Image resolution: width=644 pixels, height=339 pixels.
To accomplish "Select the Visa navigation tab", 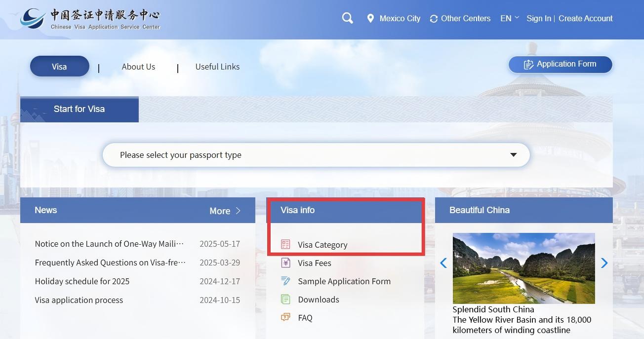I will coord(59,67).
